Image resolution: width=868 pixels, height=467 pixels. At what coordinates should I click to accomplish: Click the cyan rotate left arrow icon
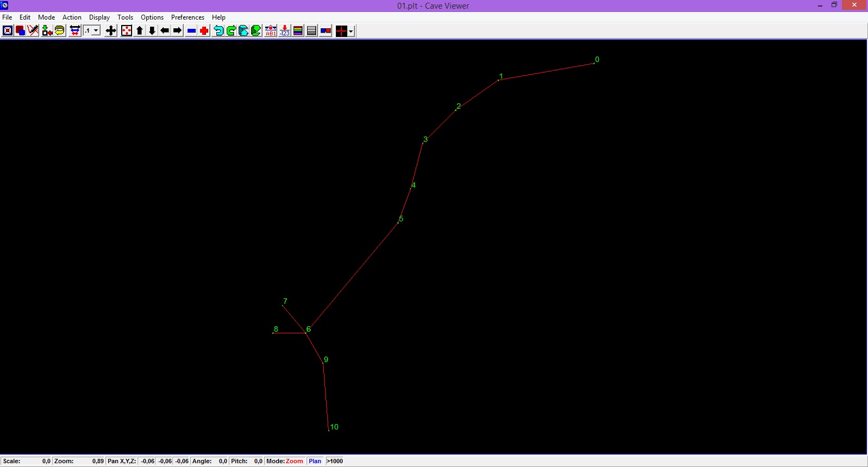coord(218,31)
